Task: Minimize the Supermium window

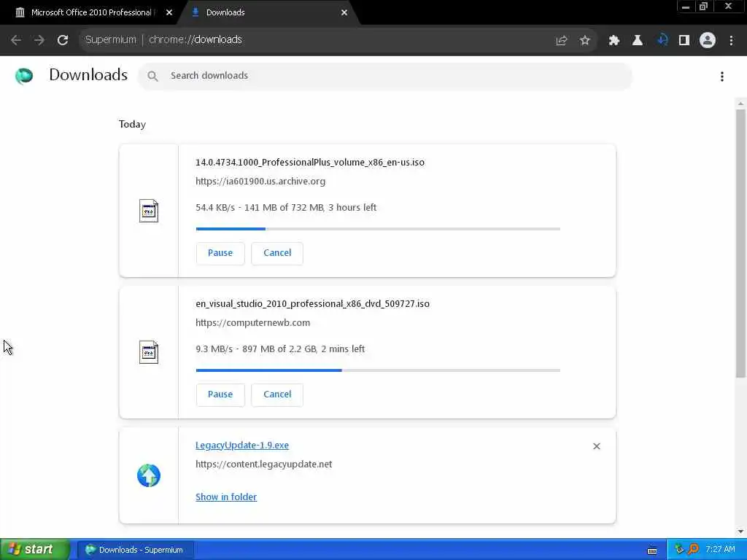Action: [686, 7]
